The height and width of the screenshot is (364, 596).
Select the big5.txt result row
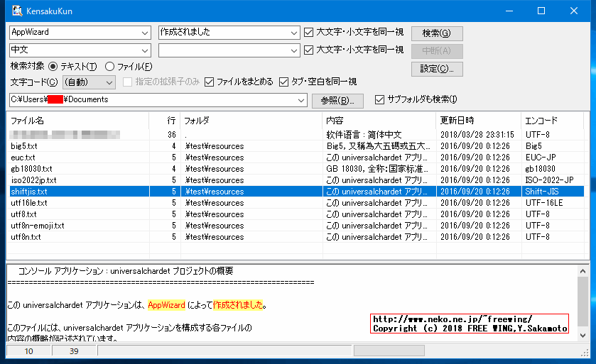(296, 146)
